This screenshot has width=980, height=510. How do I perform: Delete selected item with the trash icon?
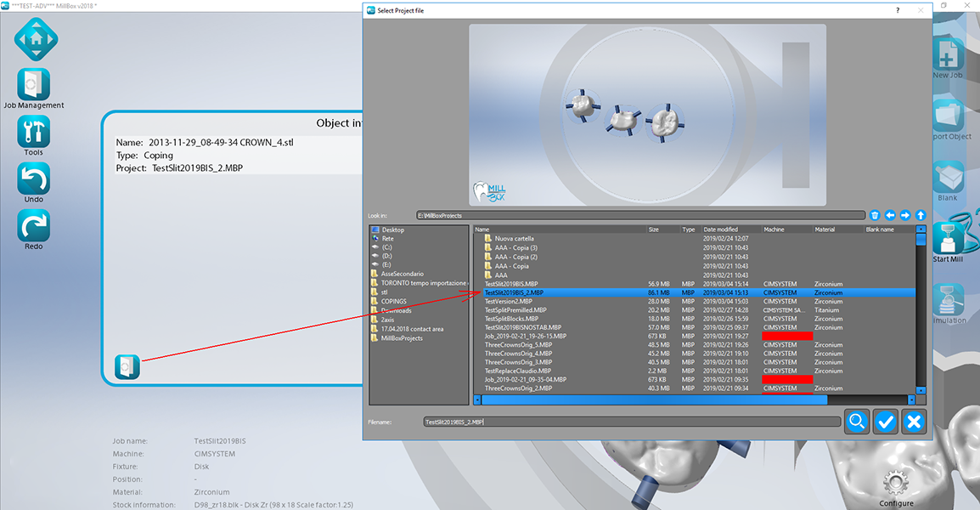pyautogui.click(x=875, y=215)
